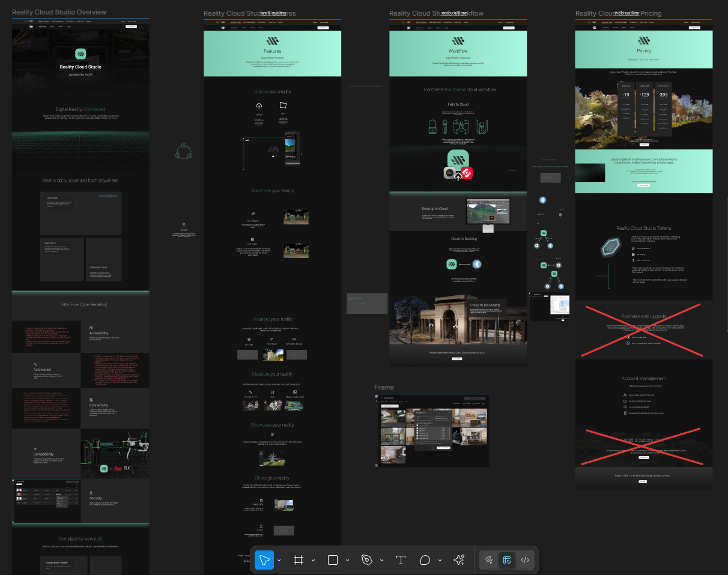Screen dimensions: 728x575
Task: Expand the Move tool options chevron
Action: point(279,561)
